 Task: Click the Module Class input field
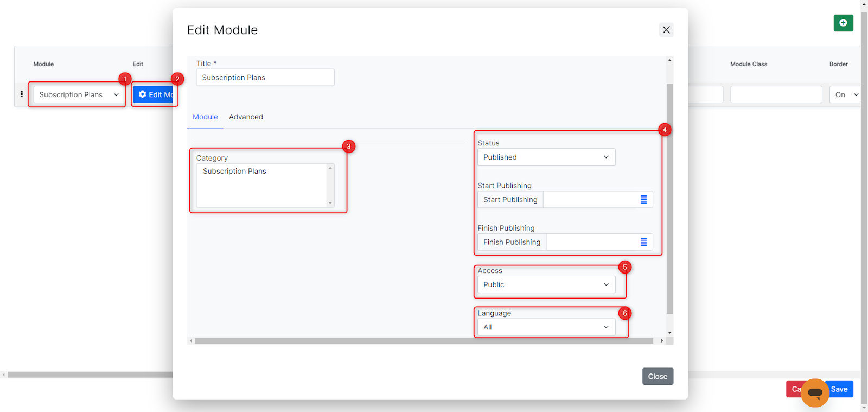[776, 94]
